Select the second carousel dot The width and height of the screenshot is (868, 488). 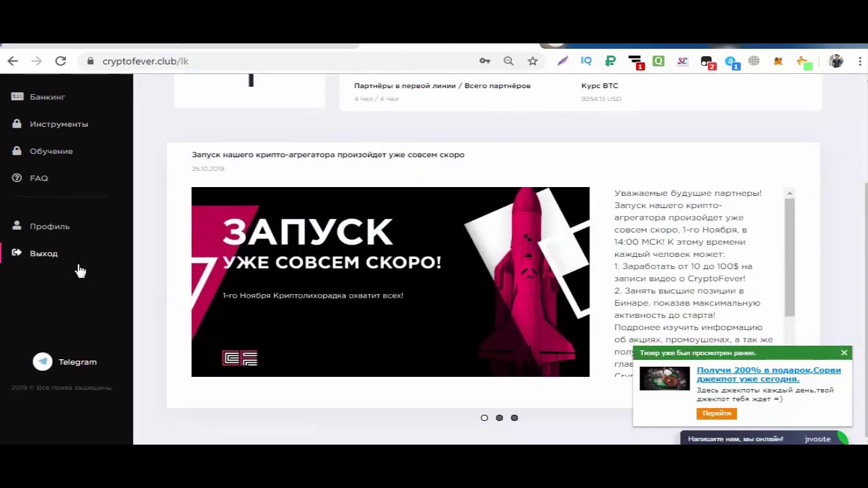click(499, 418)
